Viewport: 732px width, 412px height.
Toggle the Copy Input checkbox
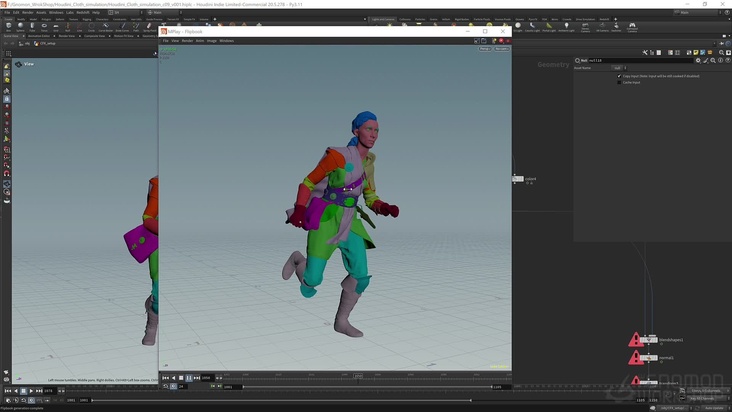click(619, 76)
